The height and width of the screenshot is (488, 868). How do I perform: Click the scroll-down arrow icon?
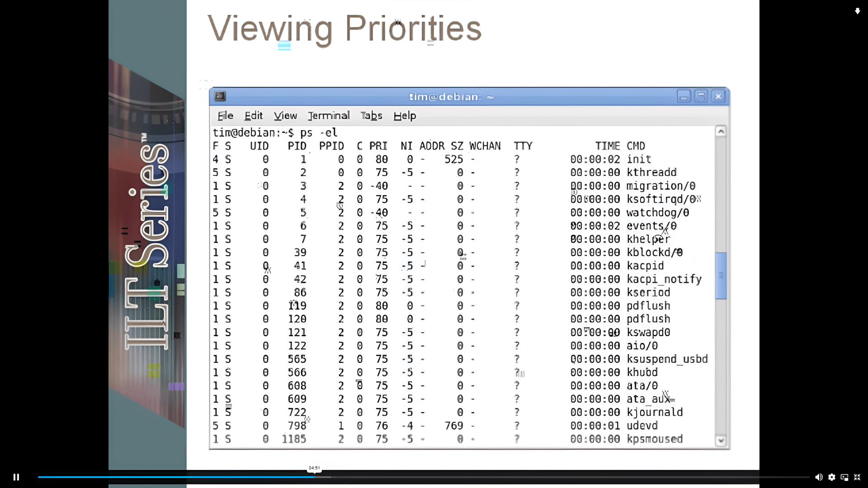721,441
